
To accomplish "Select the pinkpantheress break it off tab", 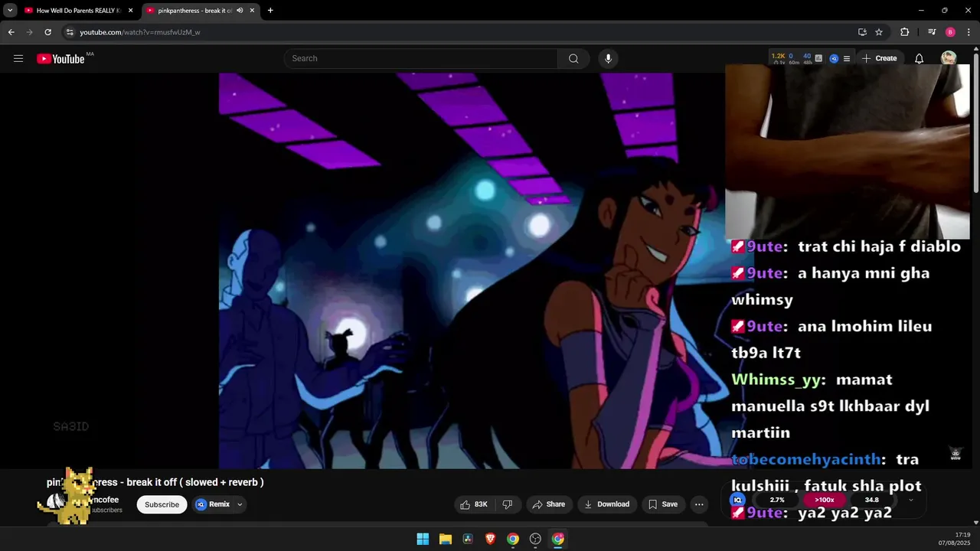I will pyautogui.click(x=195, y=11).
